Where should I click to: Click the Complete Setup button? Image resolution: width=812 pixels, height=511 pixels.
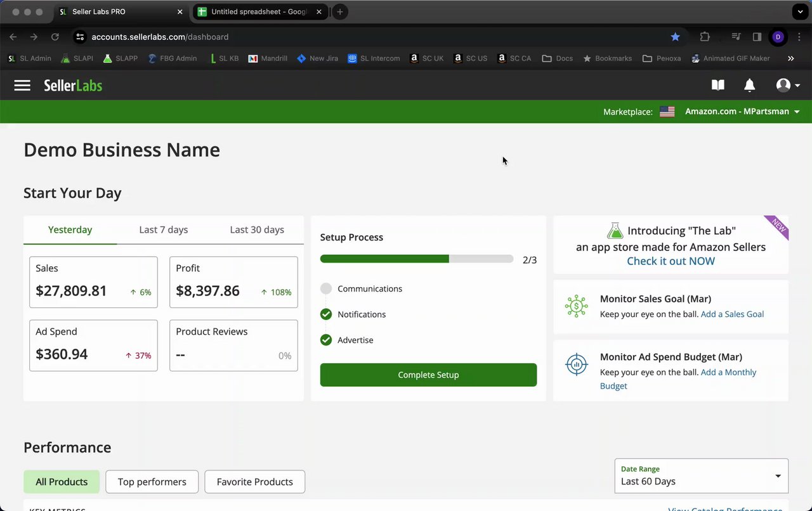click(428, 375)
